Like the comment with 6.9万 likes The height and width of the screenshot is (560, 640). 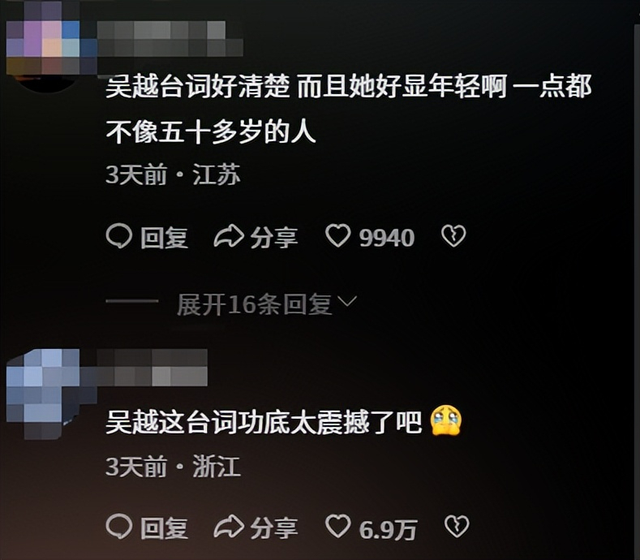coord(338,526)
